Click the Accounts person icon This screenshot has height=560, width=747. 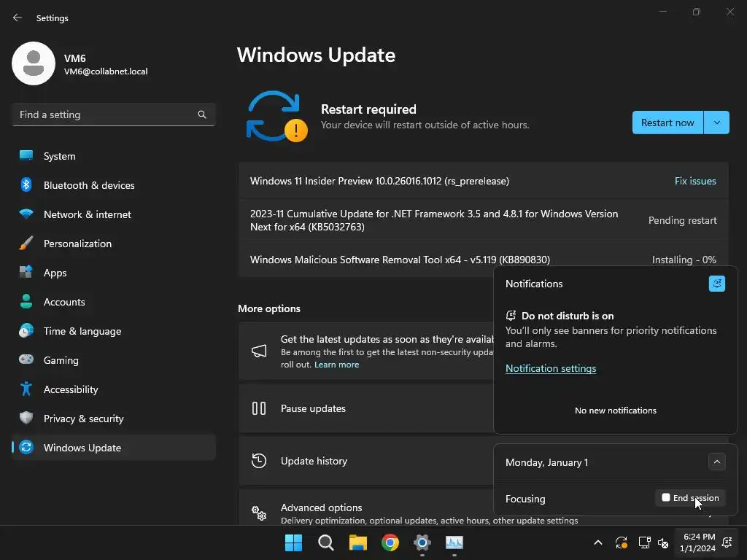point(26,301)
